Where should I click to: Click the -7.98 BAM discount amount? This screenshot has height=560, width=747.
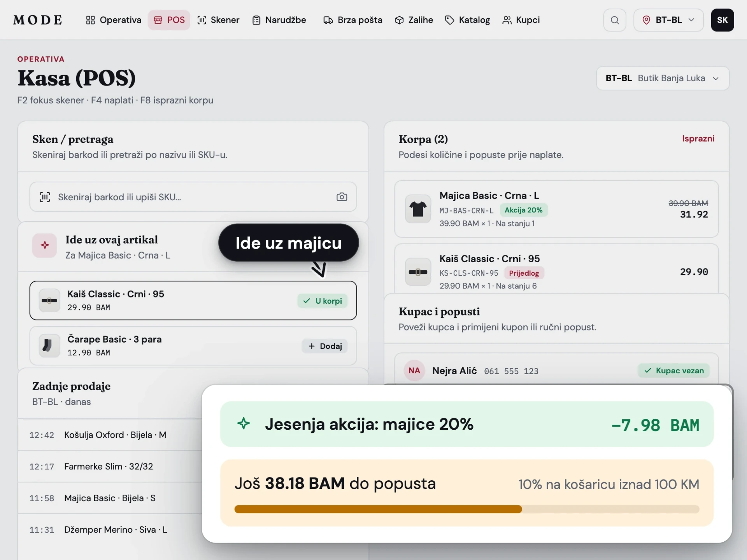655,425
